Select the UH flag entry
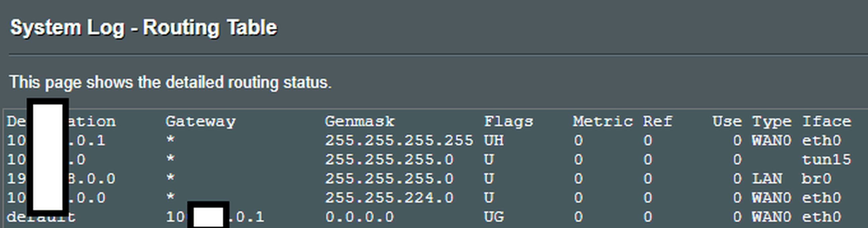Image resolution: width=868 pixels, height=228 pixels. coord(494,141)
